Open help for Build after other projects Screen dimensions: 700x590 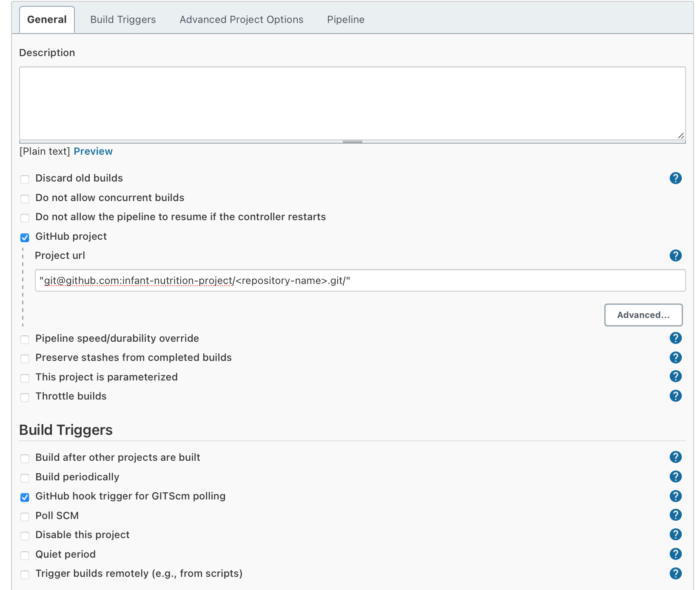click(675, 457)
